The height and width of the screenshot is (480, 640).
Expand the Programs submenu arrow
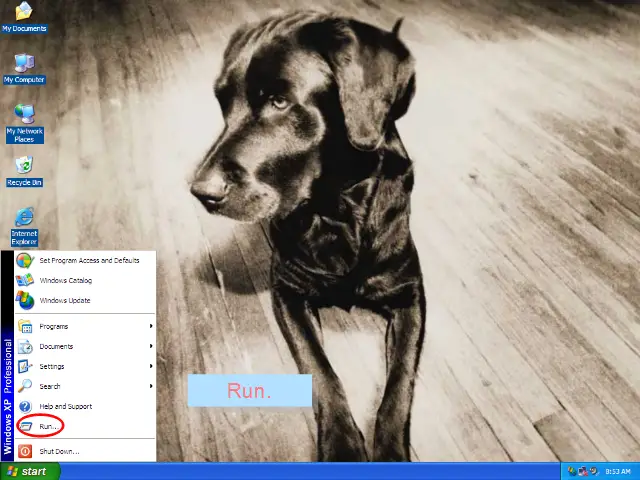coord(151,326)
